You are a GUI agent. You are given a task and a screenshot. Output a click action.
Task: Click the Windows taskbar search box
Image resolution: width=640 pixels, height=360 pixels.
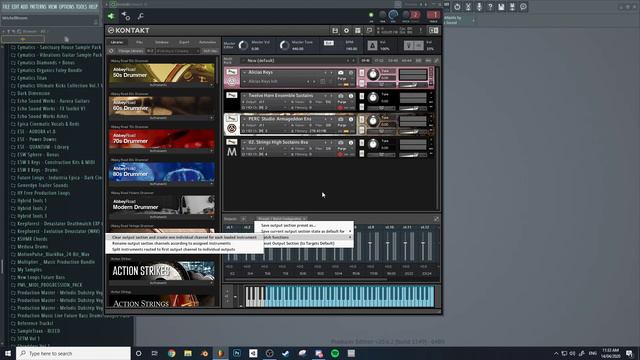(73, 353)
